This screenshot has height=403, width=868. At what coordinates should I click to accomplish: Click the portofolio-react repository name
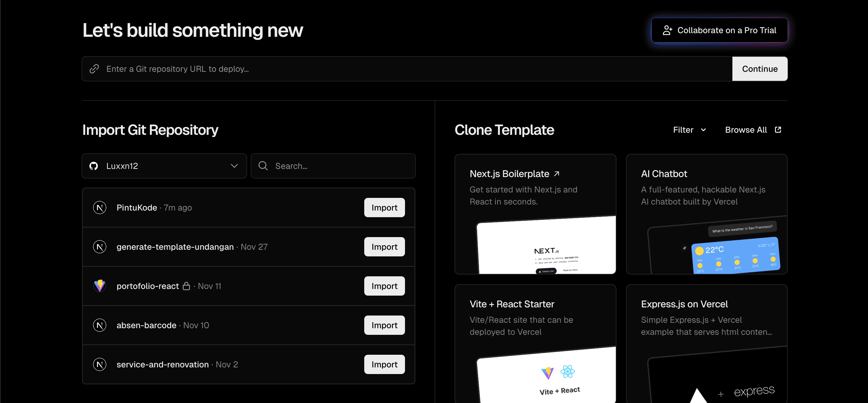pos(148,286)
